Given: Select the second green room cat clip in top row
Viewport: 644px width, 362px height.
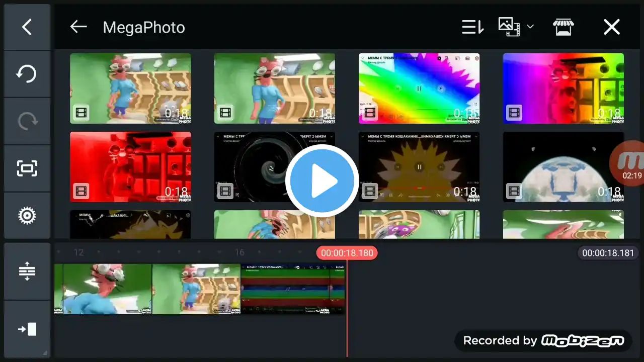Looking at the screenshot, I should [275, 88].
